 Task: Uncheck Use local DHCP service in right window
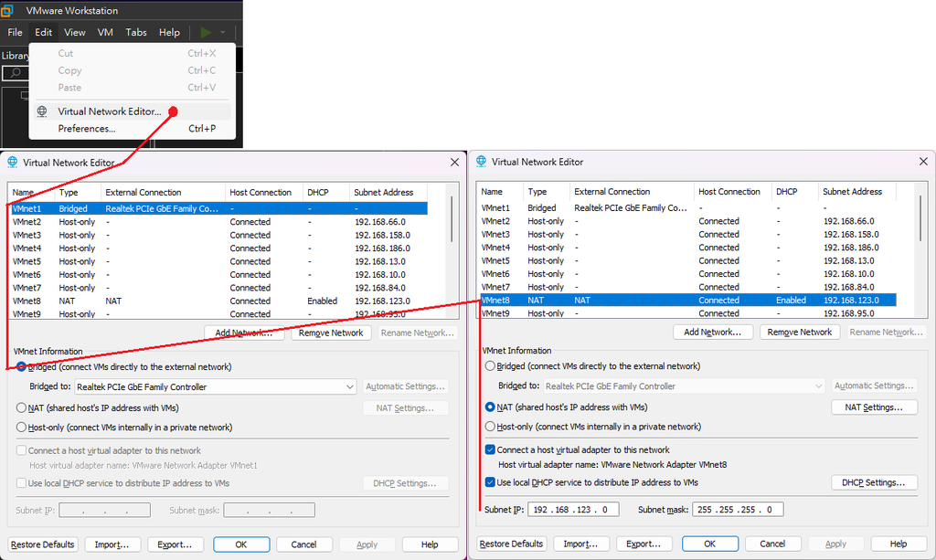(490, 482)
